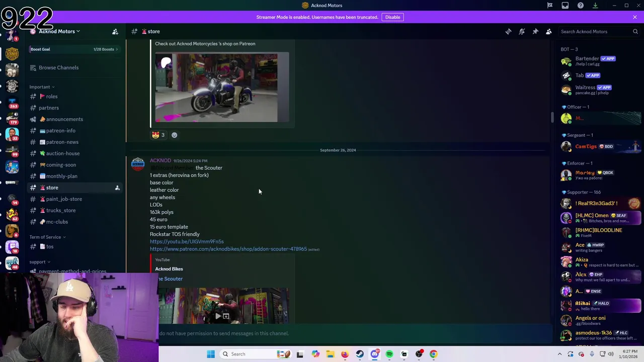Open the Help question mark icon
644x362 pixels.
pos(581,6)
